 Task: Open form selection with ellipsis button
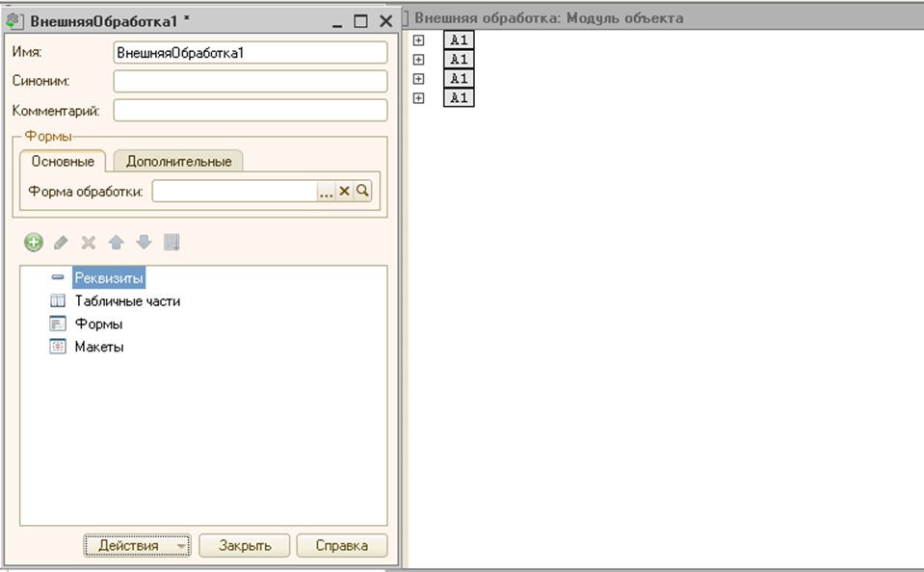point(326,192)
